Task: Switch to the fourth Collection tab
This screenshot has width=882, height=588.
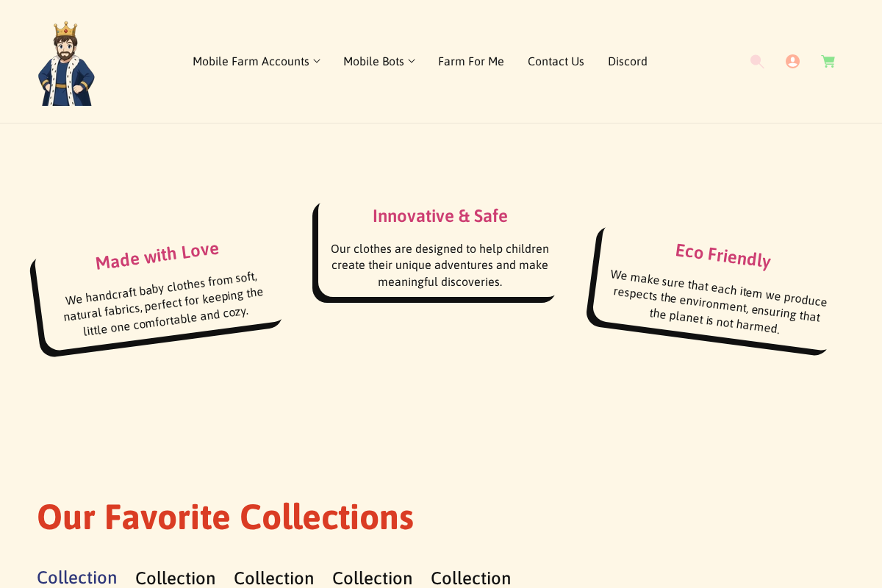Action: (x=372, y=578)
